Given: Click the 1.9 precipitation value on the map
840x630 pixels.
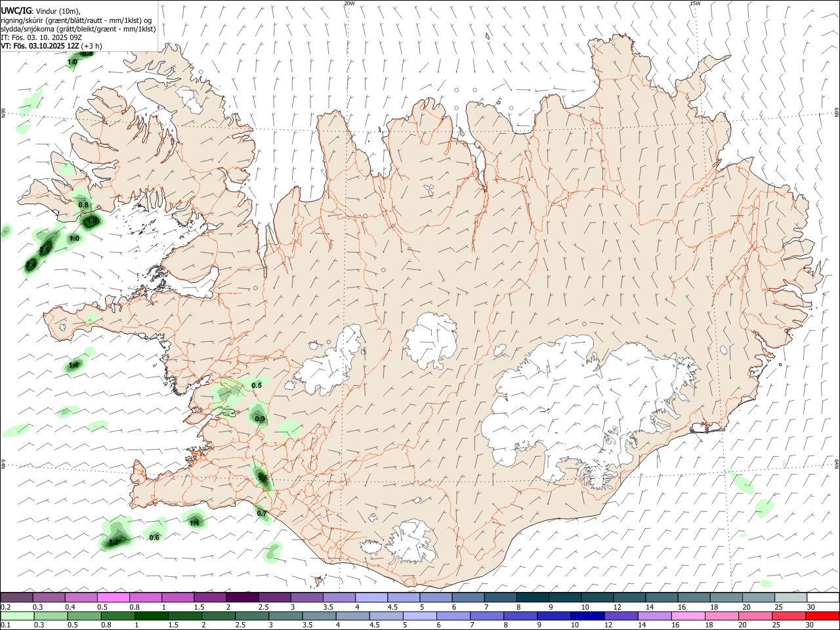Looking at the screenshot, I should pos(93,222).
